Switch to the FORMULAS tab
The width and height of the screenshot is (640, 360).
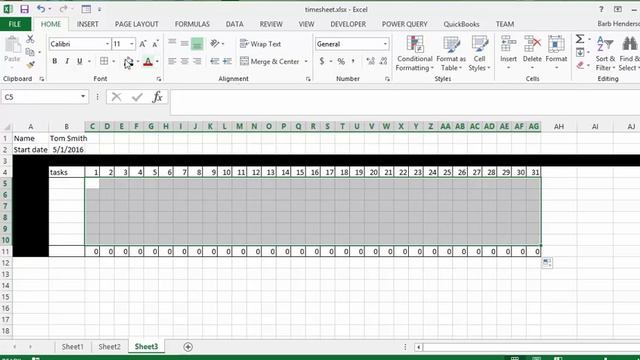tap(192, 24)
